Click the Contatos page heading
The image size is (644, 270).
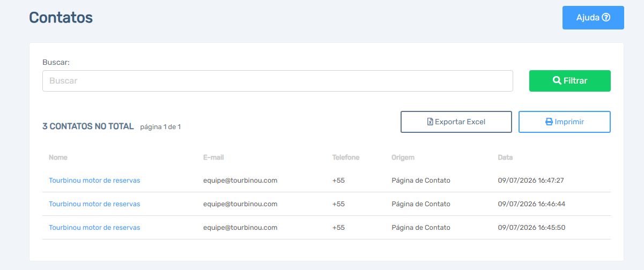61,17
